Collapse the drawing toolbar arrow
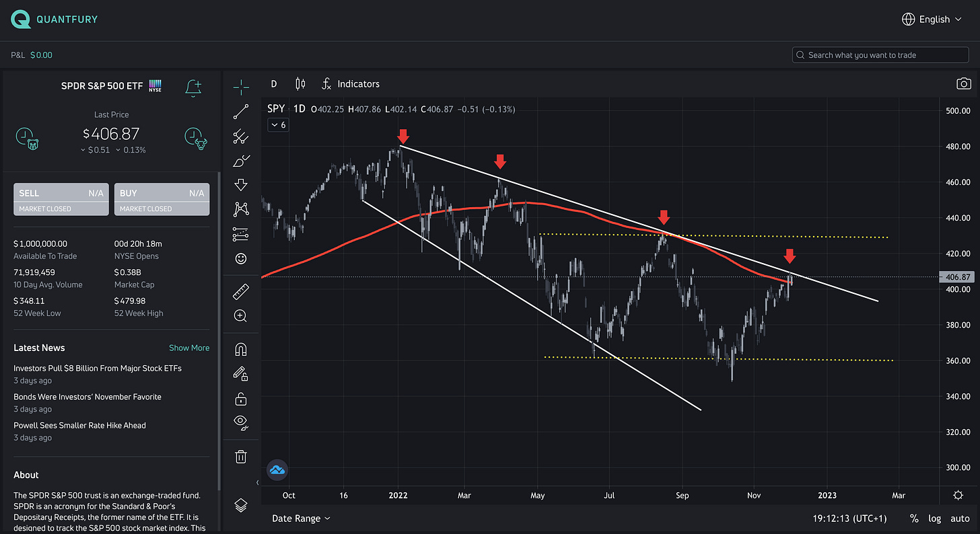 258,482
